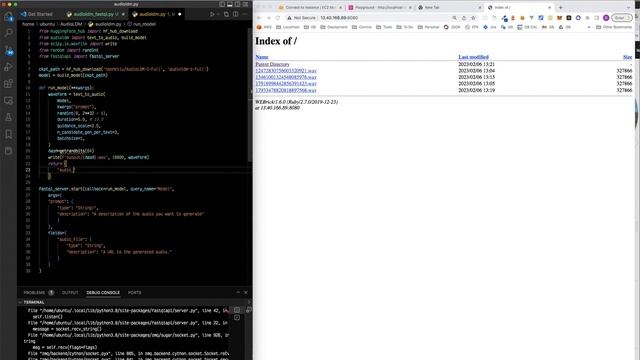Switch to Connect to instance EC2 browser tab
Image resolution: width=640 pixels, height=360 pixels.
click(311, 7)
